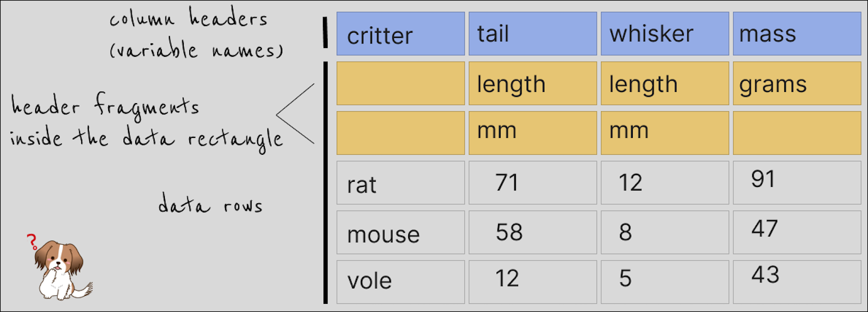Viewport: 868px width, 312px height.
Task: Click the angle bracket pointing to yellow rows
Action: pos(295,114)
